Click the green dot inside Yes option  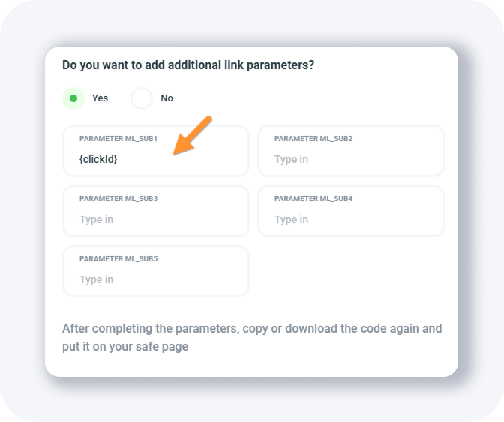tap(73, 98)
